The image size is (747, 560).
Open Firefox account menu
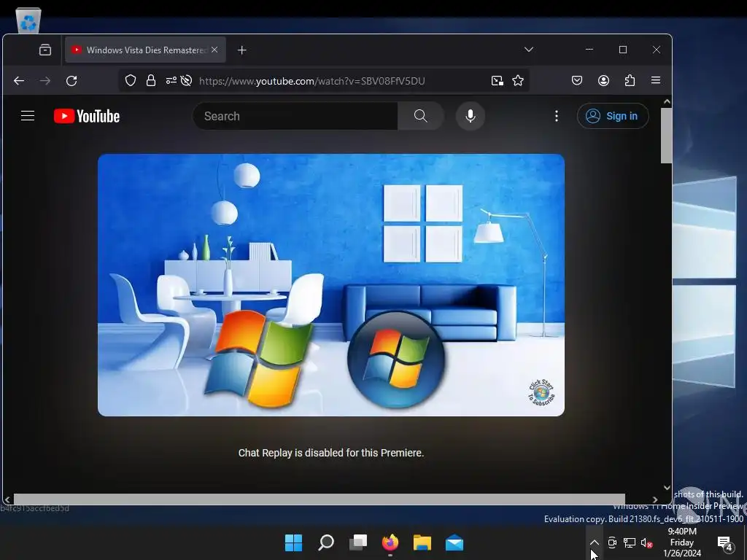click(603, 80)
